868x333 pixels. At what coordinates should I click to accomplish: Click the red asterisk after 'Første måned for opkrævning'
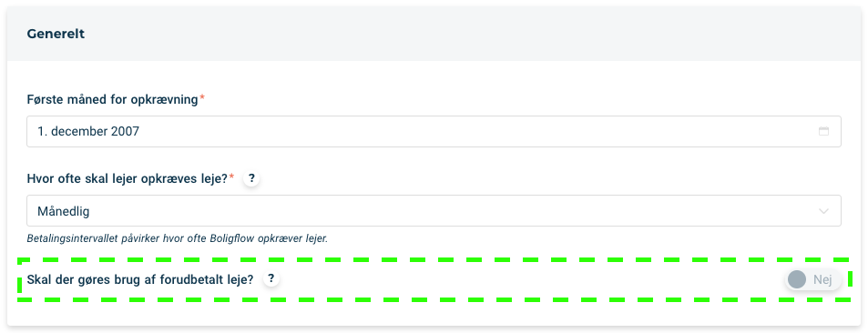[202, 98]
